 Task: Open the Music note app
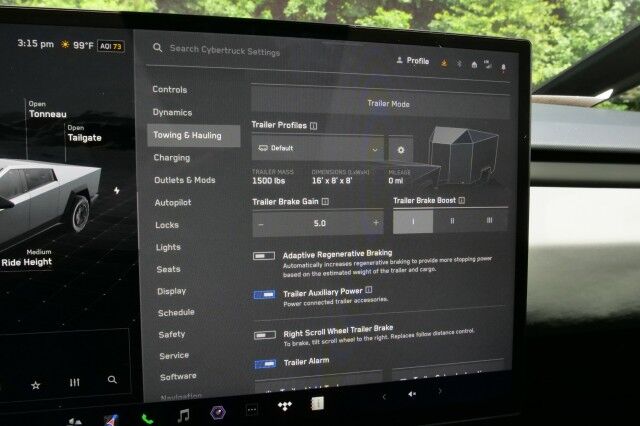[x=183, y=416]
